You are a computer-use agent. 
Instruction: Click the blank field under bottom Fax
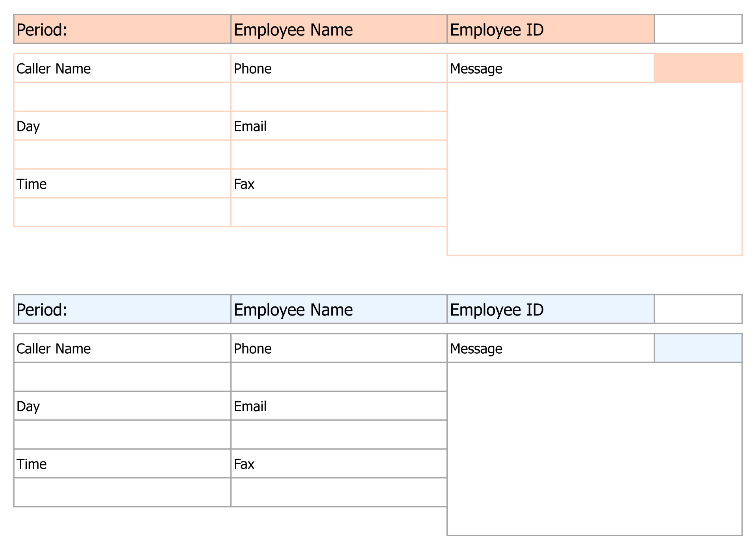339,493
